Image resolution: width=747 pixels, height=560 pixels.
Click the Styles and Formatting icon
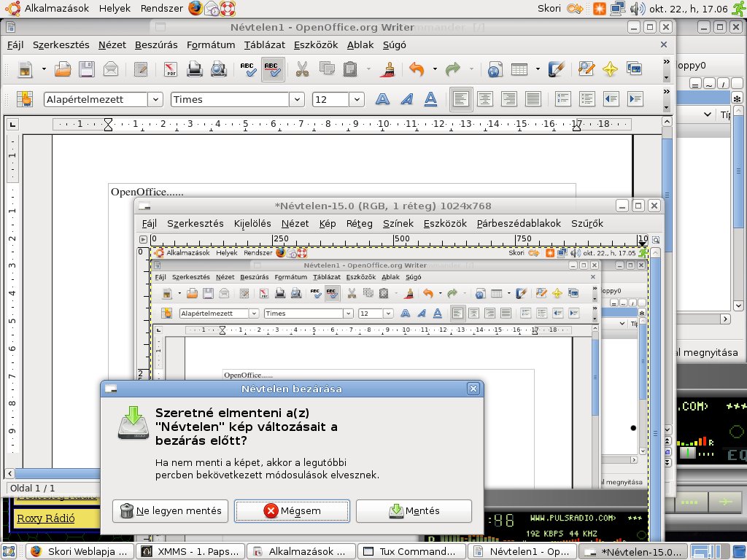point(26,99)
